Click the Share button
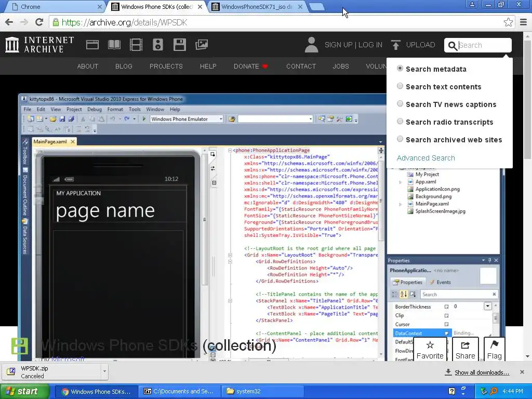Image resolution: width=532 pixels, height=399 pixels. pyautogui.click(x=465, y=350)
